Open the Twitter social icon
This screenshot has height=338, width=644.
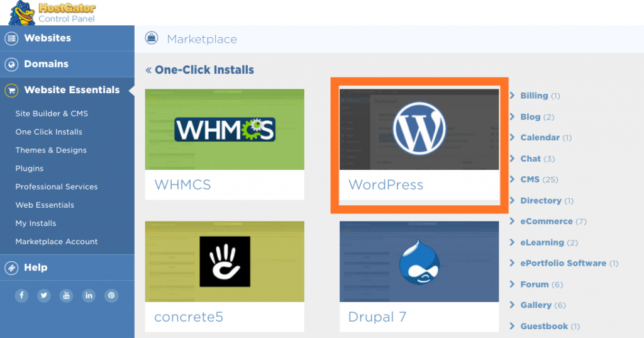pos(44,296)
